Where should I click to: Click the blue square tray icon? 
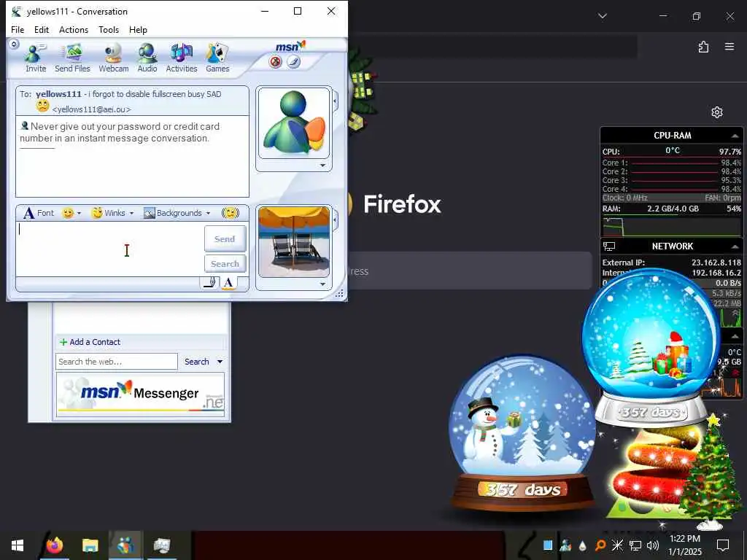[548, 545]
